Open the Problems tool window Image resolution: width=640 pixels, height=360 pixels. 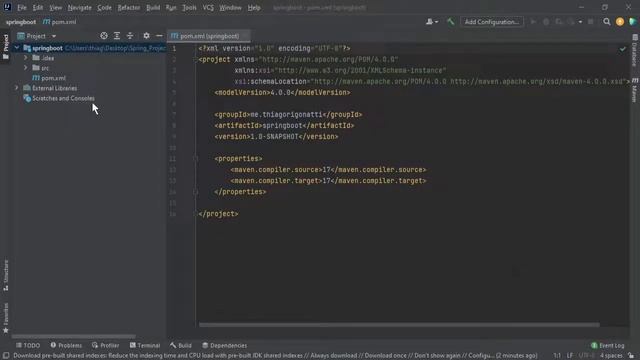pyautogui.click(x=66, y=345)
